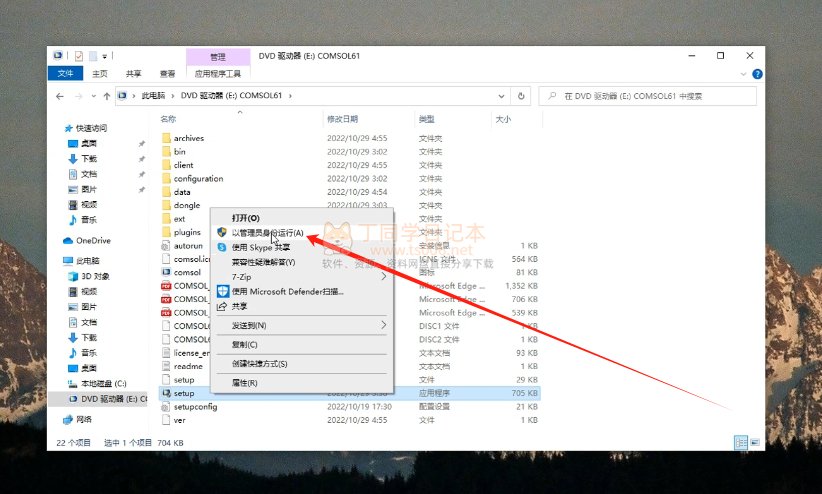Select the setupconfig settings file

(195, 406)
